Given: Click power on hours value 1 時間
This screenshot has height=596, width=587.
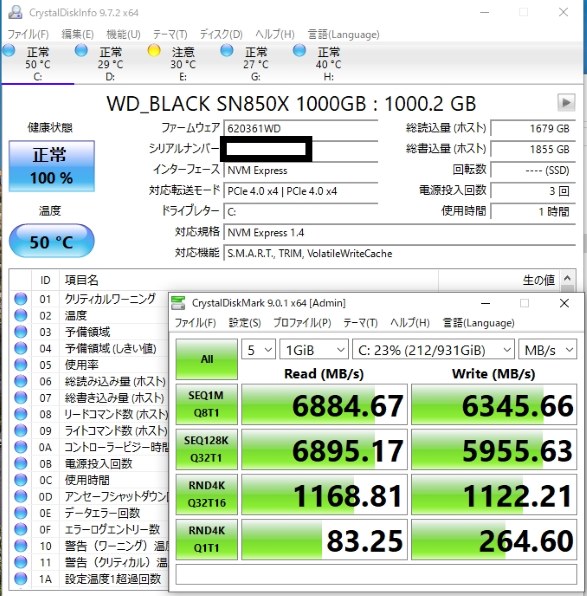Looking at the screenshot, I should tap(533, 212).
